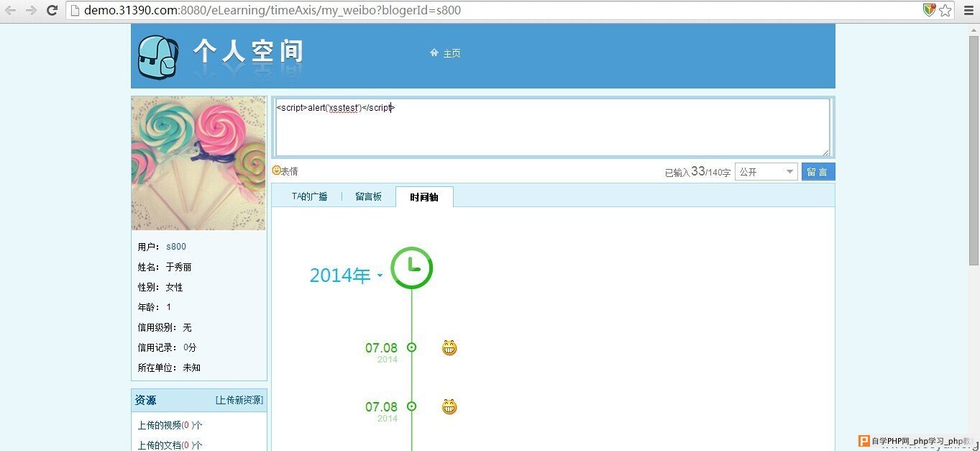Reload the page with the refresh icon
Screen dimensions: 980x451
[52, 10]
